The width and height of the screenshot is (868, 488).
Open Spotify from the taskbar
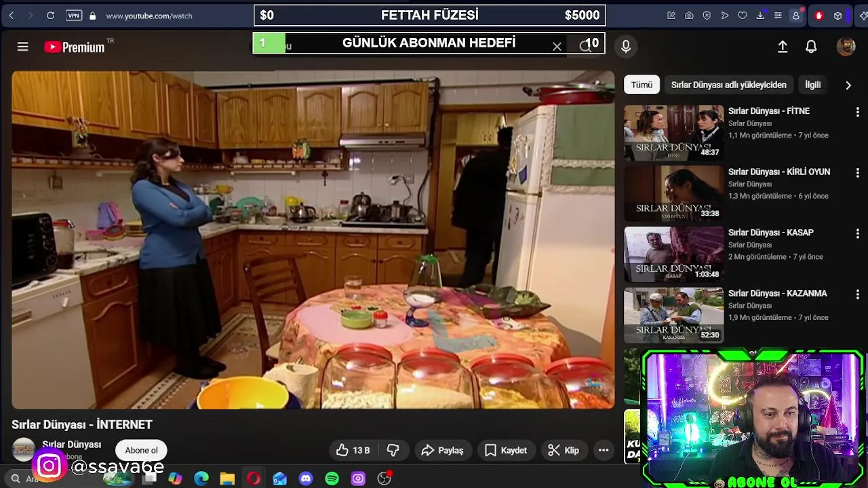pos(332,479)
